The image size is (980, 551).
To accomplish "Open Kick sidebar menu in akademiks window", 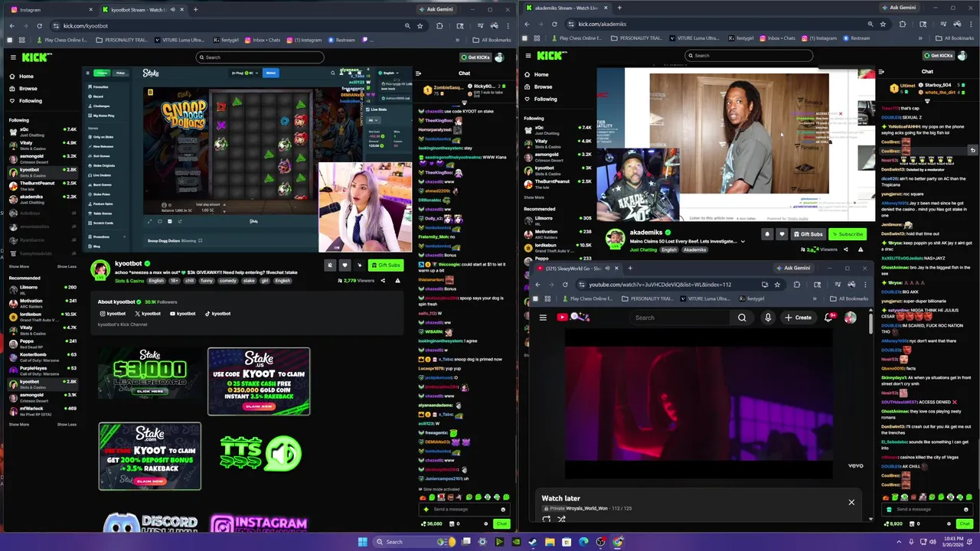I will point(528,56).
